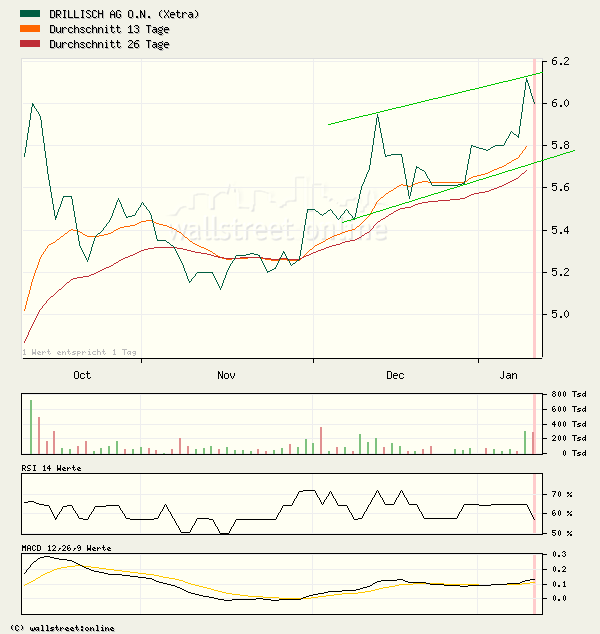Screen dimensions: 600x634
Task: Select the 'Durchschnitt 13 Tage' legend label
Action: (109, 29)
